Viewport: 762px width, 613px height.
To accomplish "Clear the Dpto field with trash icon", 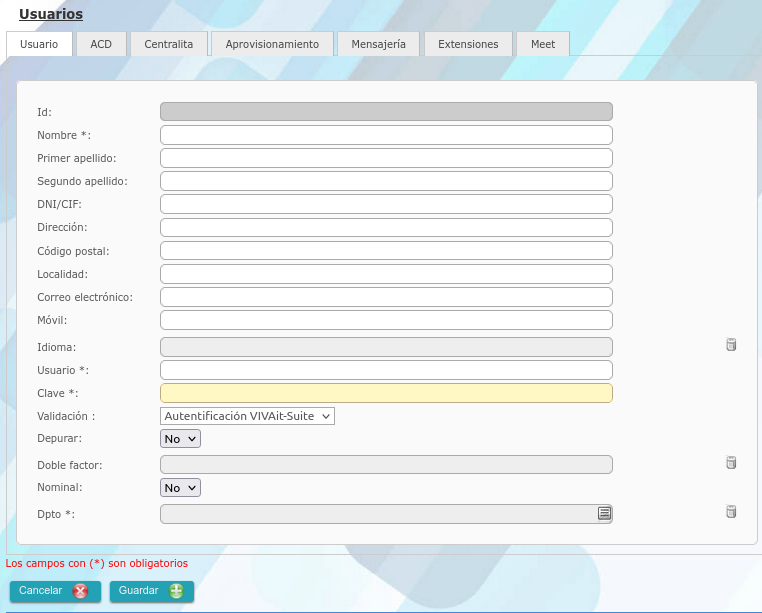I will tap(731, 511).
